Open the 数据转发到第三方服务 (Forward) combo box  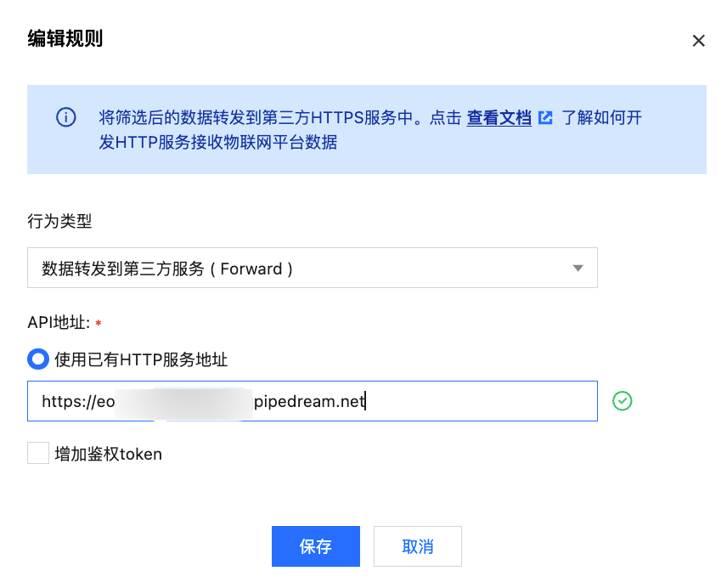pyautogui.click(x=306, y=269)
